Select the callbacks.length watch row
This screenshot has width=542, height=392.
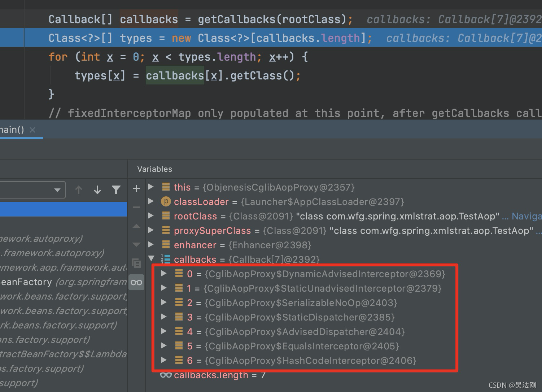pos(220,375)
